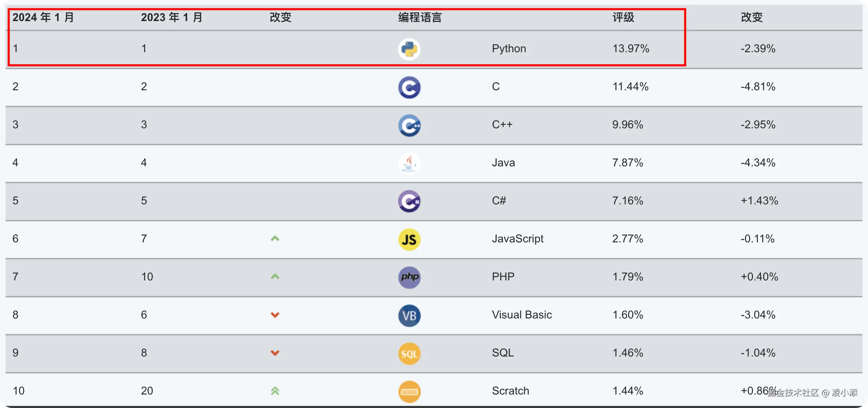Viewport: 868px width, 408px height.
Task: Click the 13.97% rating for Python
Action: tap(631, 48)
